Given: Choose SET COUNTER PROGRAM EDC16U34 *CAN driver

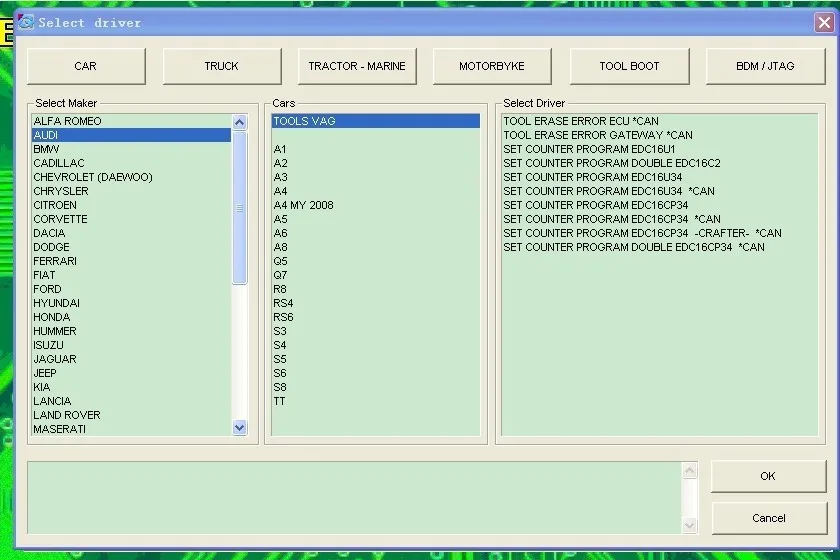Looking at the screenshot, I should pyautogui.click(x=659, y=191).
